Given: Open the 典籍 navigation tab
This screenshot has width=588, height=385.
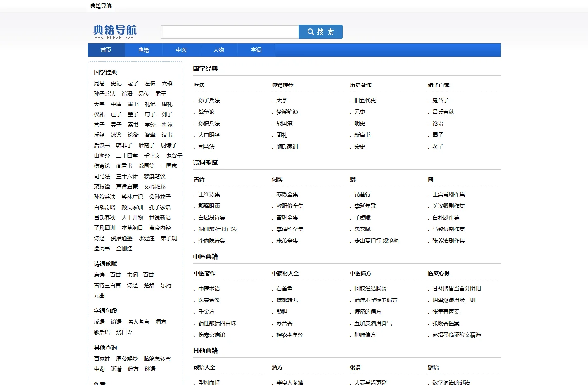Looking at the screenshot, I should [143, 50].
